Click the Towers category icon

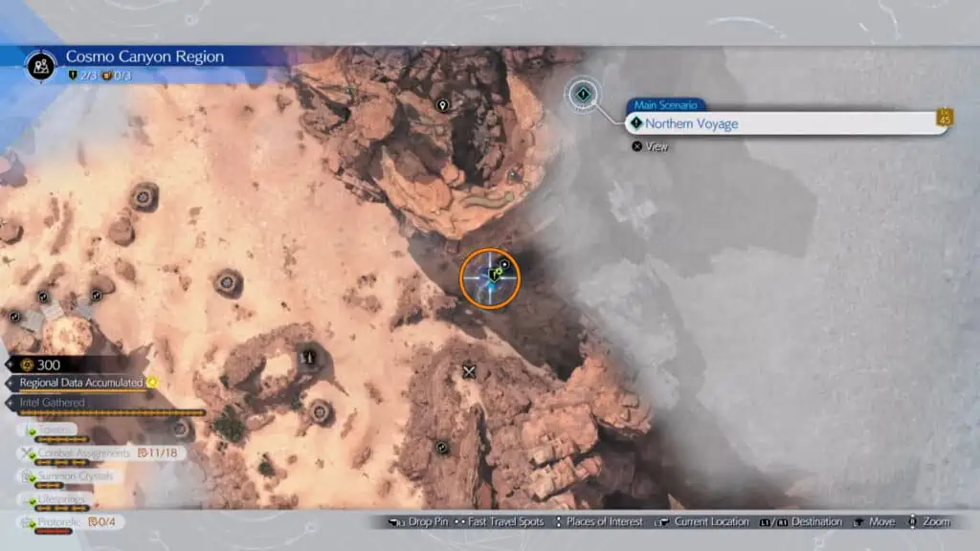click(30, 430)
